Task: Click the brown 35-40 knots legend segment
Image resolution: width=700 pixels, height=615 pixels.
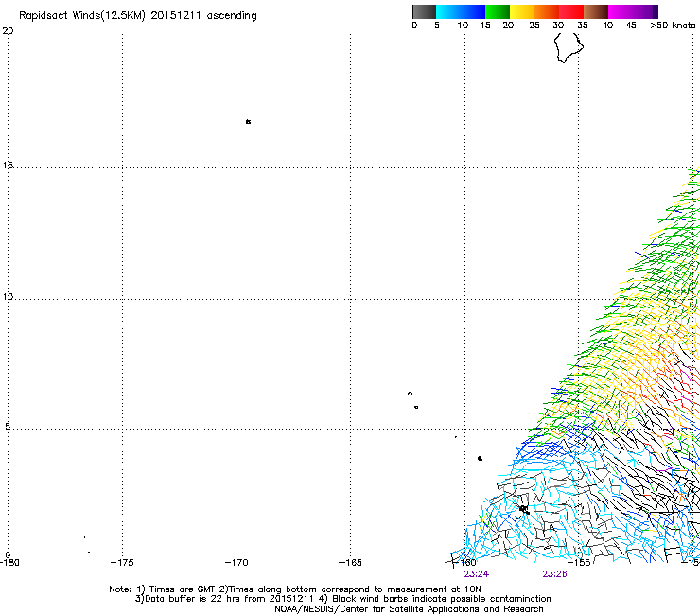Action: tap(596, 11)
